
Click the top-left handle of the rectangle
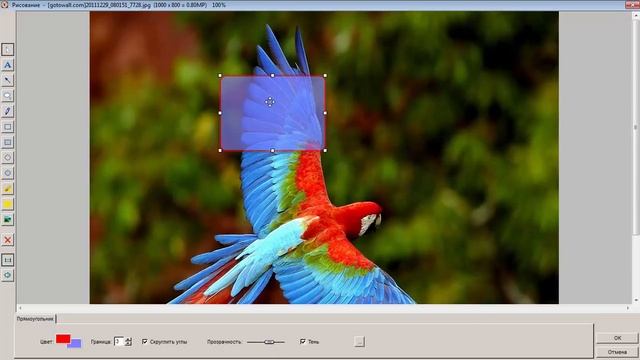click(x=220, y=76)
